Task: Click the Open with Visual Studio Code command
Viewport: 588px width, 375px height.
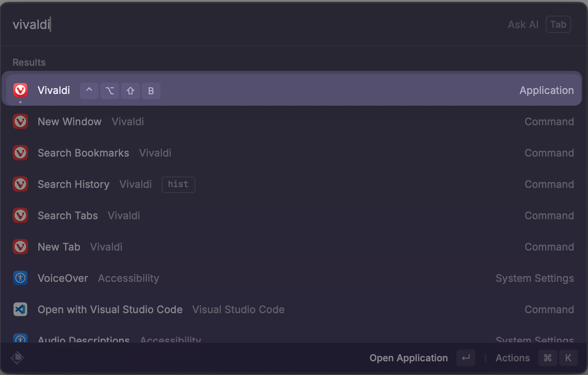Action: pos(110,309)
